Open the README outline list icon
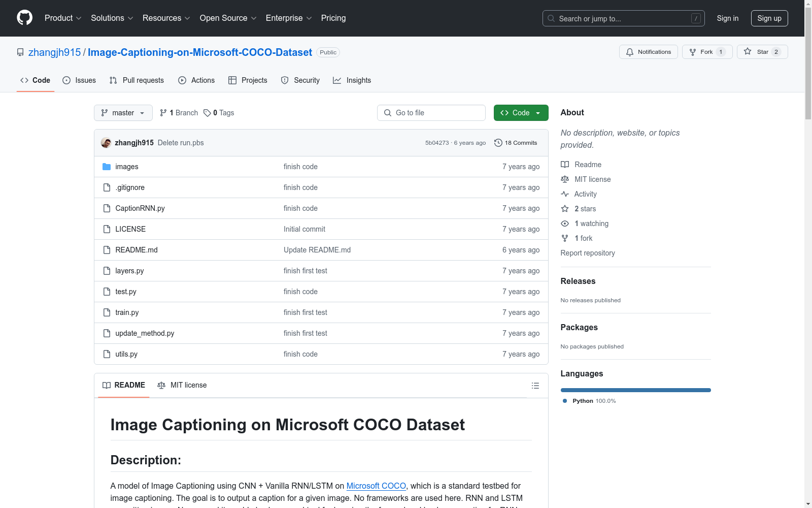 click(x=535, y=386)
